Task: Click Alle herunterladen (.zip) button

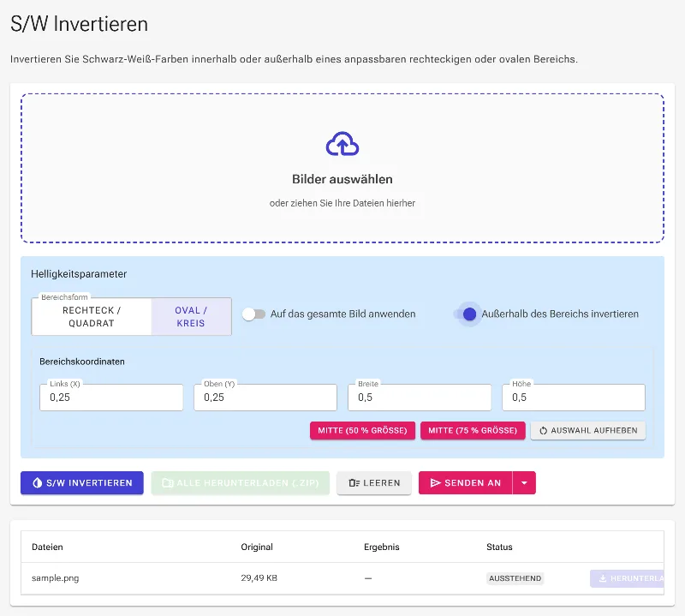Action: pyautogui.click(x=241, y=482)
